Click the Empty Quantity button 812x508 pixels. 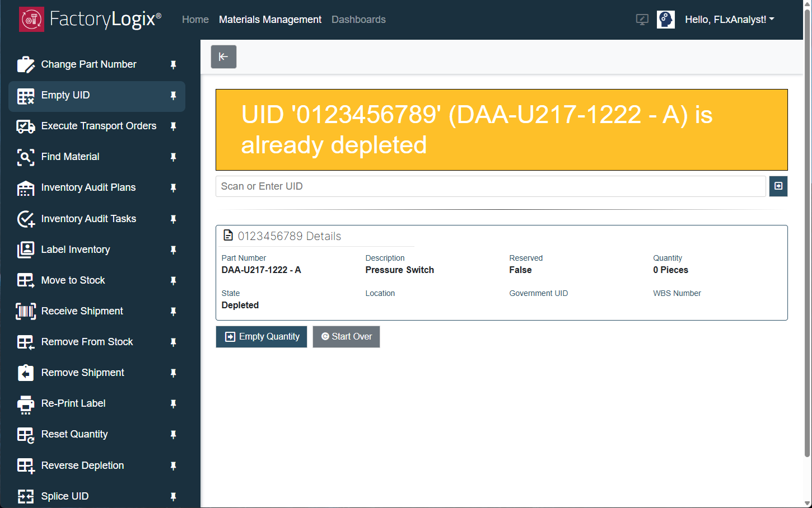coord(261,336)
